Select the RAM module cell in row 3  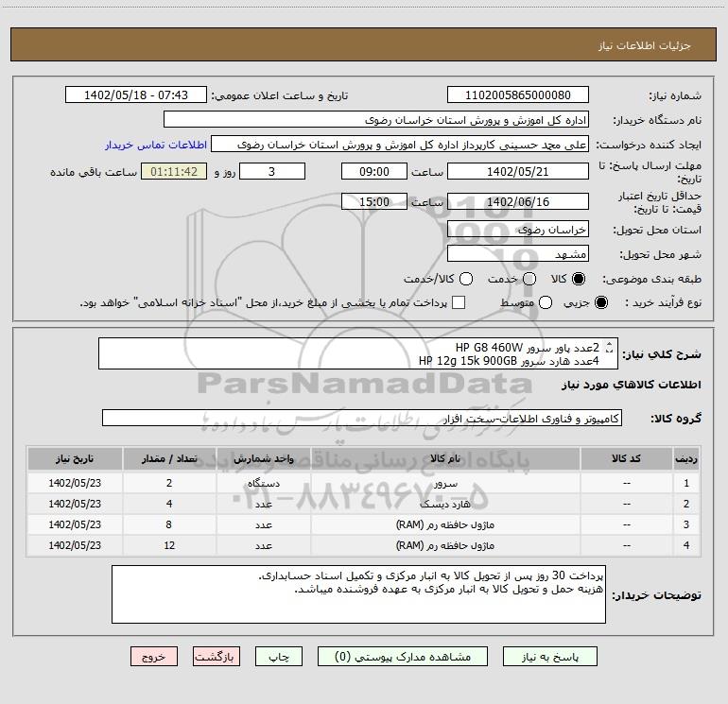click(x=445, y=524)
